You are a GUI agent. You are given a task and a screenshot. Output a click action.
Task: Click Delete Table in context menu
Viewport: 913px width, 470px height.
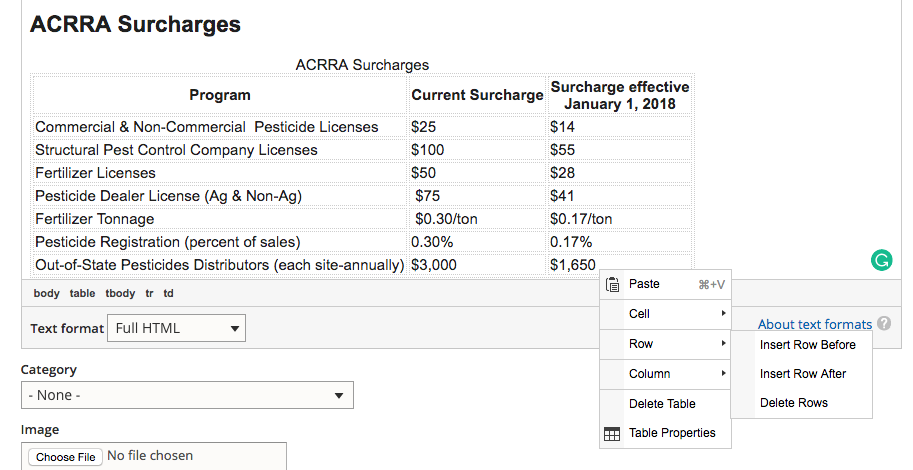661,404
